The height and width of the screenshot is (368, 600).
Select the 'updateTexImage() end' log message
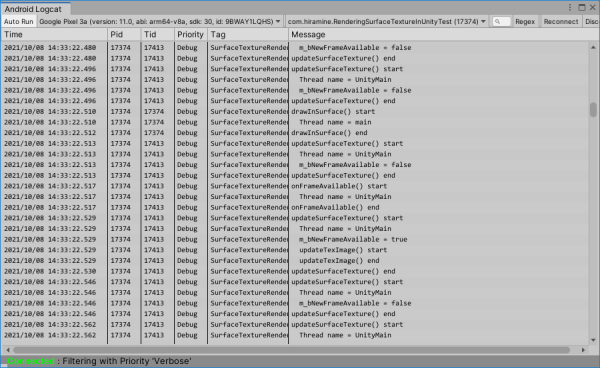(x=339, y=261)
